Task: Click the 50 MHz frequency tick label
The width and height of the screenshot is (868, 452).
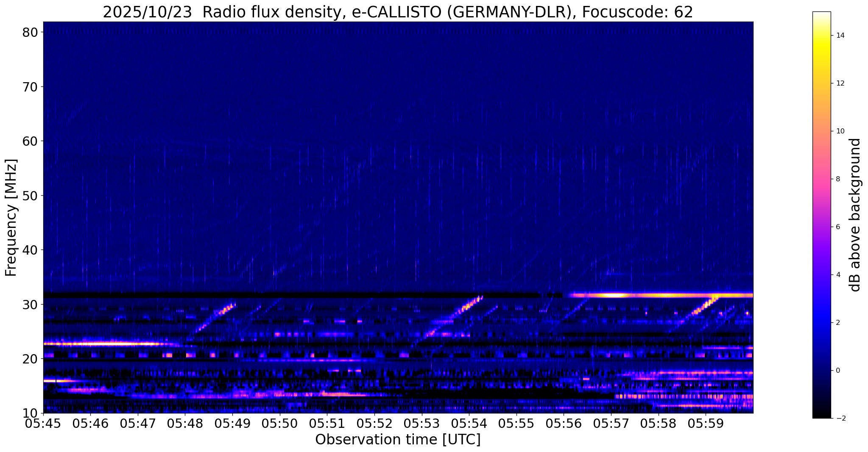Action: 31,195
